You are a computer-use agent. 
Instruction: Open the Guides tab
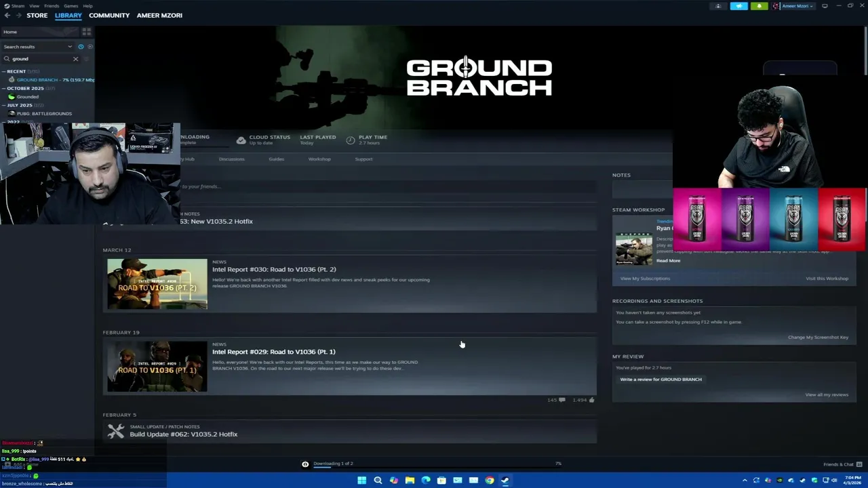[x=276, y=159]
